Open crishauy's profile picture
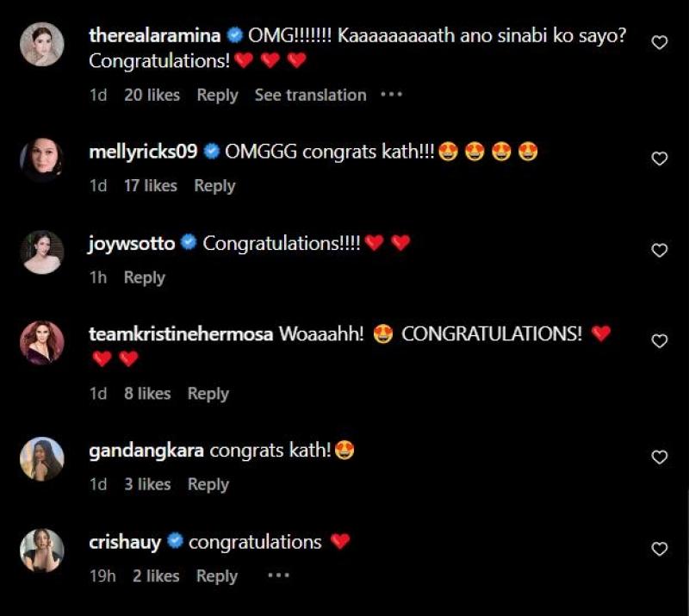 (x=42, y=551)
